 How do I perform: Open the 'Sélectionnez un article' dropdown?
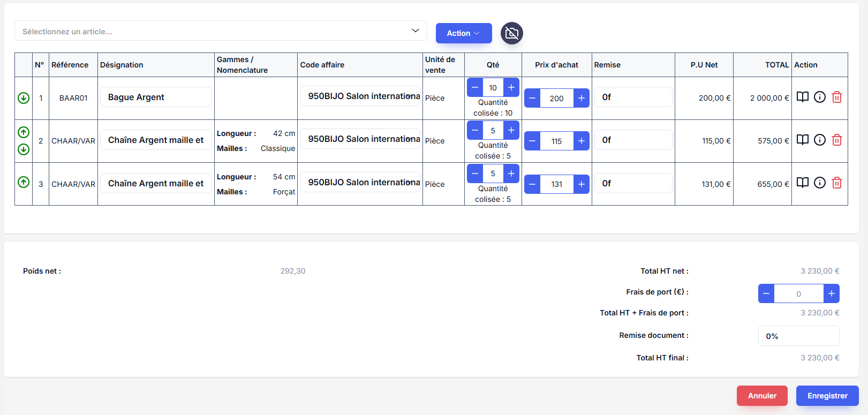pyautogui.click(x=221, y=31)
